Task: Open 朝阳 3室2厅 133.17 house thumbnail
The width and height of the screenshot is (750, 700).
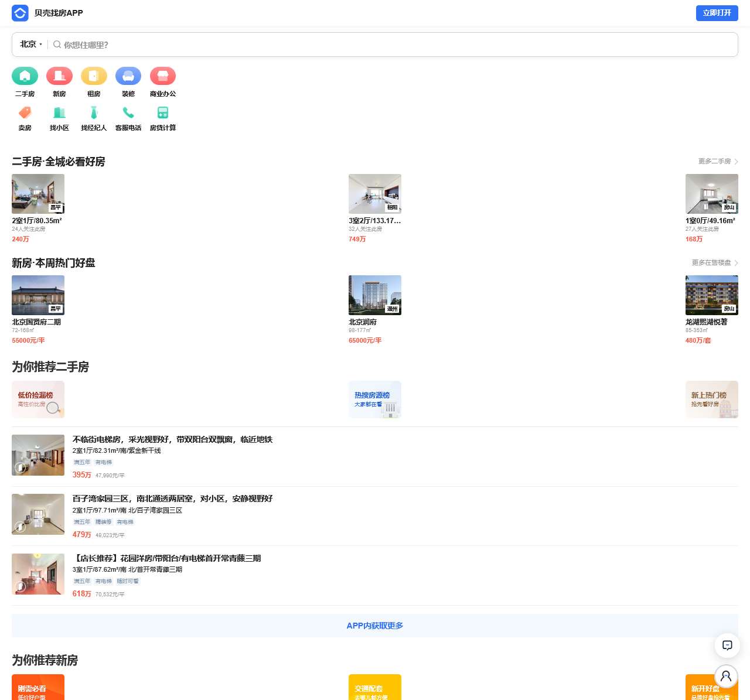Action: tap(375, 194)
